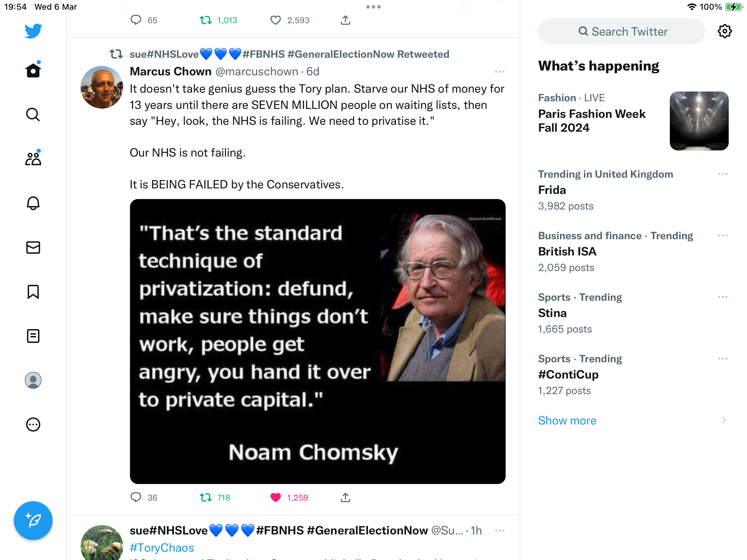Open the Explore search icon in sidebar
Viewport: 747px width, 560px height.
[33, 114]
